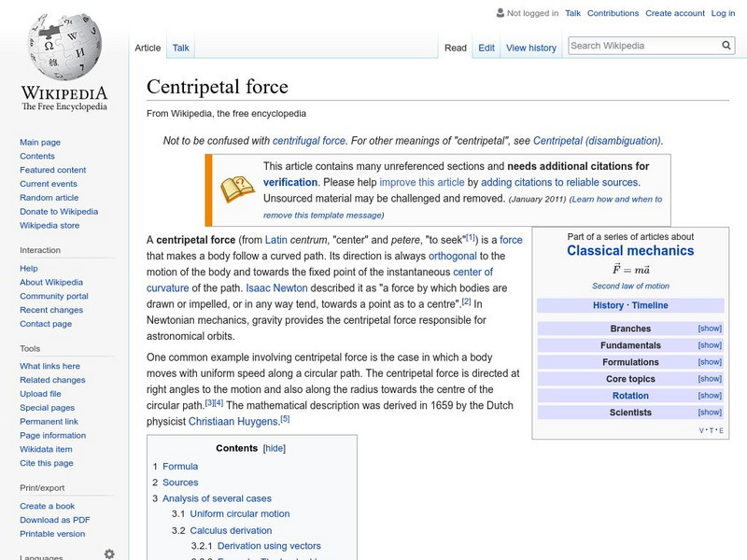
Task: Open Contents in sidebar
Action: pos(37,156)
